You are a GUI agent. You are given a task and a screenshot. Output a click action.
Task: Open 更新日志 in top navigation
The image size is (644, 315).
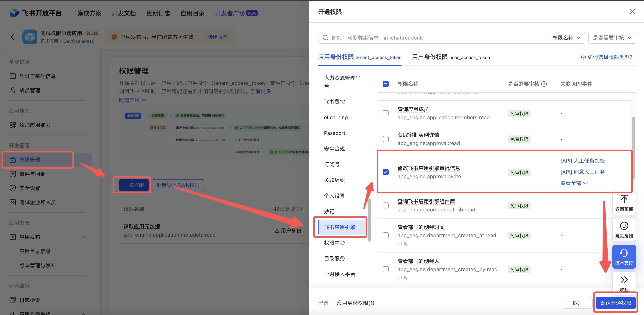[158, 13]
